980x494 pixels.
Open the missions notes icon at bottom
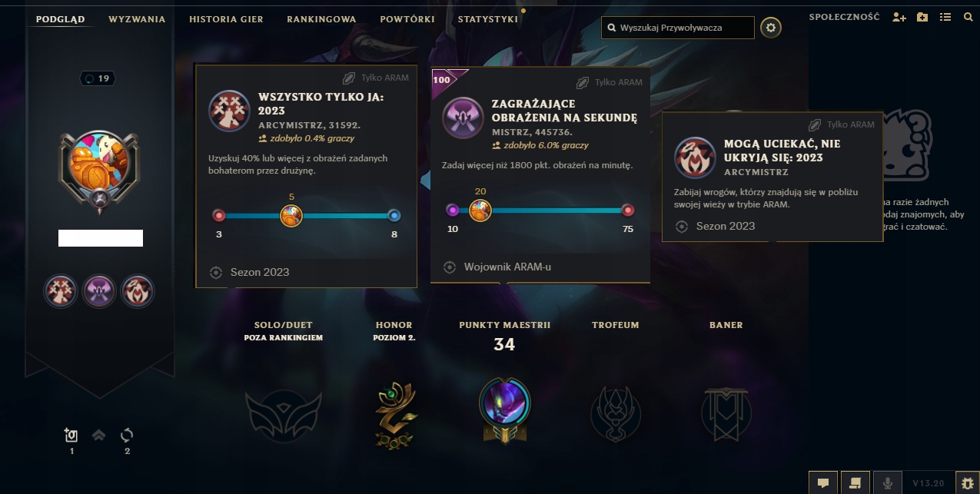855,482
